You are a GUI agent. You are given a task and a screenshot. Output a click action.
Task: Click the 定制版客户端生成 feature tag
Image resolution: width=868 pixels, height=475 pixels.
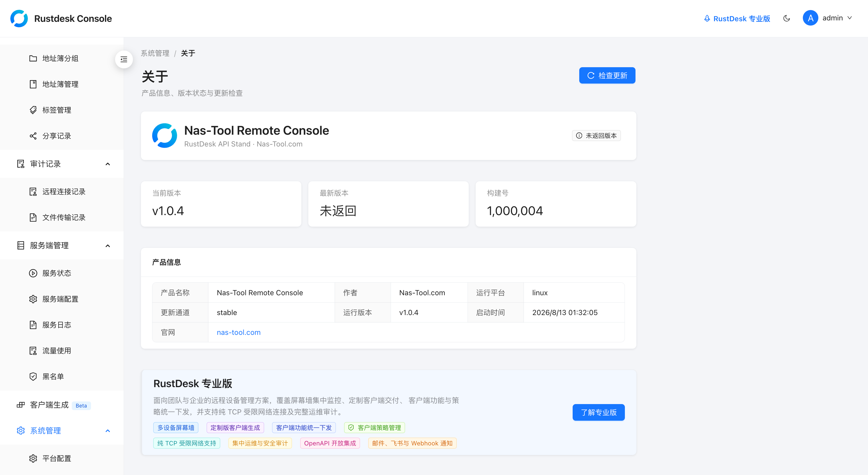click(x=235, y=428)
